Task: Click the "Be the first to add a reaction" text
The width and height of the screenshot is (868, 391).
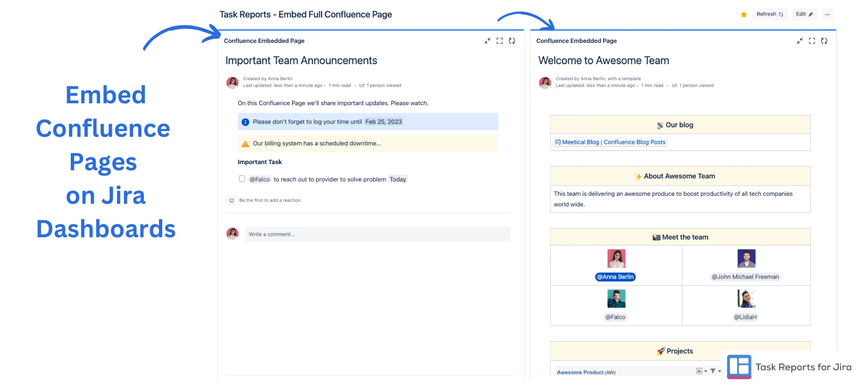Action: click(x=270, y=200)
